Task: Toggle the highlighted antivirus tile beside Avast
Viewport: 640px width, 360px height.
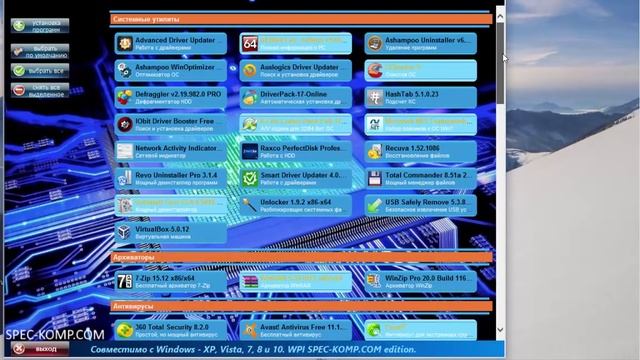Action: [421, 330]
